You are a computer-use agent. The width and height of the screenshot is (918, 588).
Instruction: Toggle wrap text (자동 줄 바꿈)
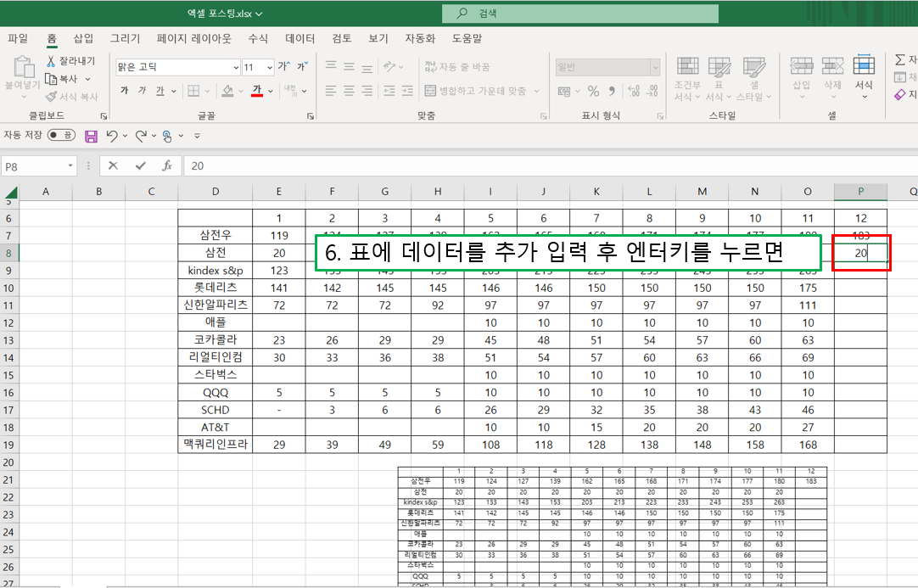click(457, 67)
